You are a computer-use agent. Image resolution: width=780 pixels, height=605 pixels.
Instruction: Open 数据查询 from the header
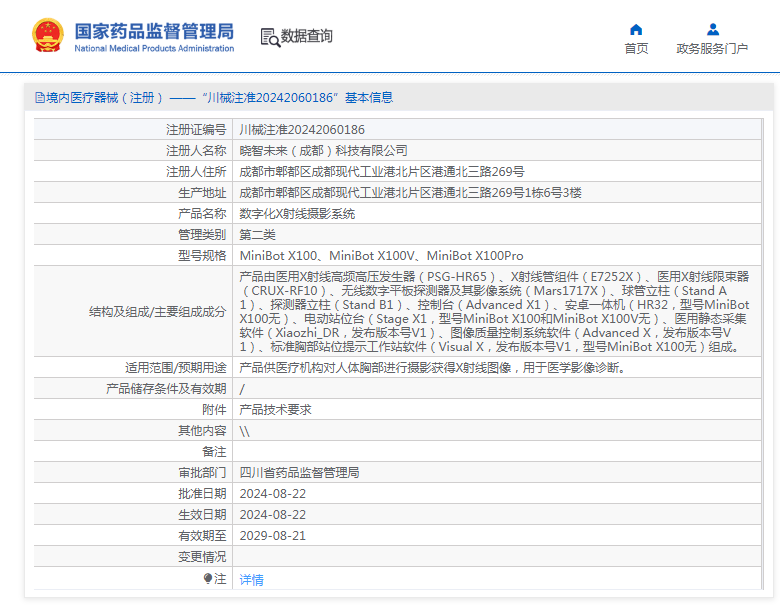[x=307, y=37]
